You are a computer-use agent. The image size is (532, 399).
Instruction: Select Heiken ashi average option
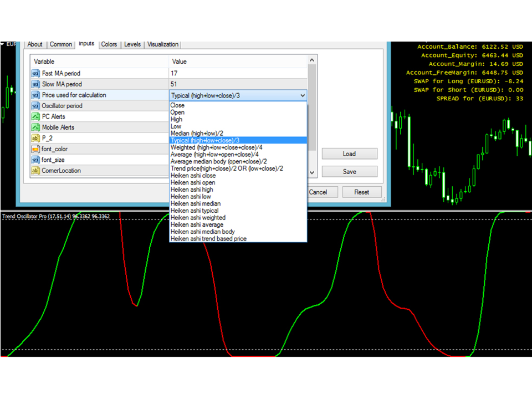238,224
